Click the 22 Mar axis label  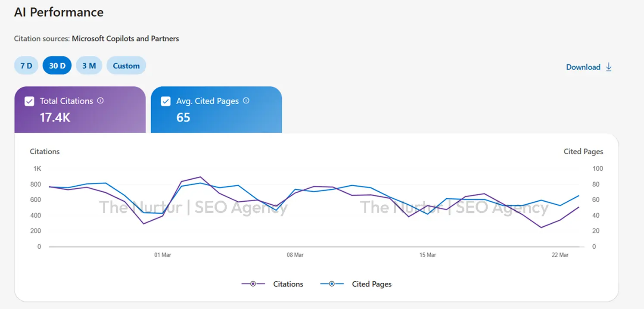coord(560,255)
